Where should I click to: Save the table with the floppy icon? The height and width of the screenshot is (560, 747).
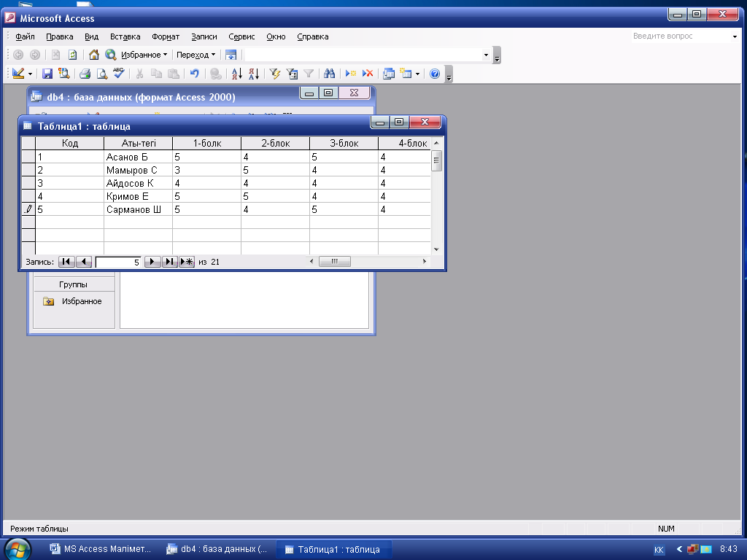[47, 74]
